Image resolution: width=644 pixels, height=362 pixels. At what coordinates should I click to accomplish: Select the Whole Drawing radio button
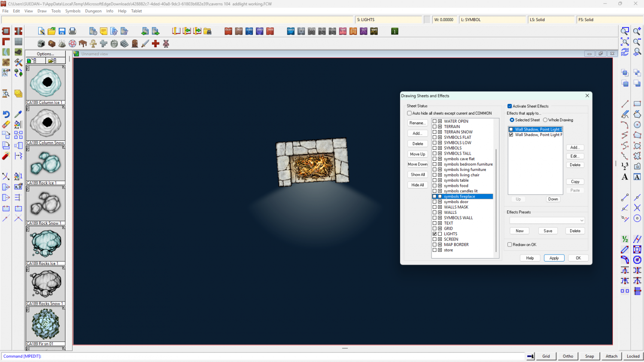(545, 120)
